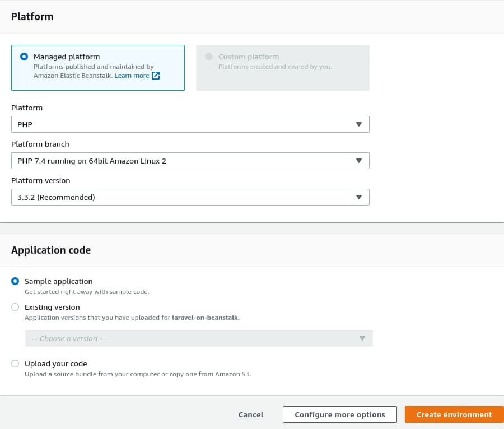Viewport: 504px width, 429px height.
Task: Select the Existing version option
Action: (15, 306)
